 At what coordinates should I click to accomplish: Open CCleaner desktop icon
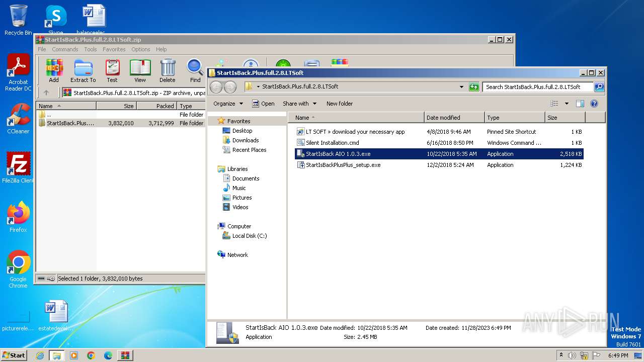tap(18, 119)
